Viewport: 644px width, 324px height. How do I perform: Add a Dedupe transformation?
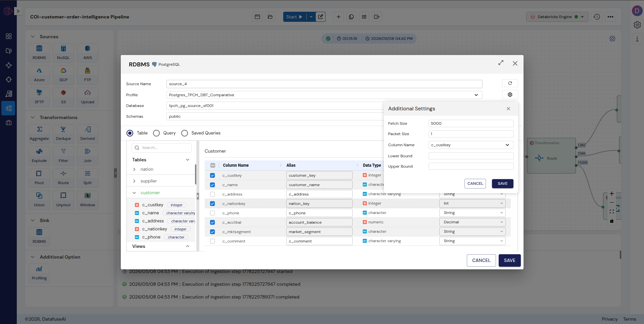tap(63, 133)
